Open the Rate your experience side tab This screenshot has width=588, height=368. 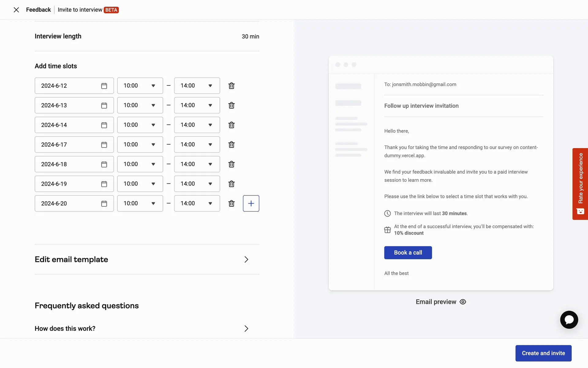[580, 184]
